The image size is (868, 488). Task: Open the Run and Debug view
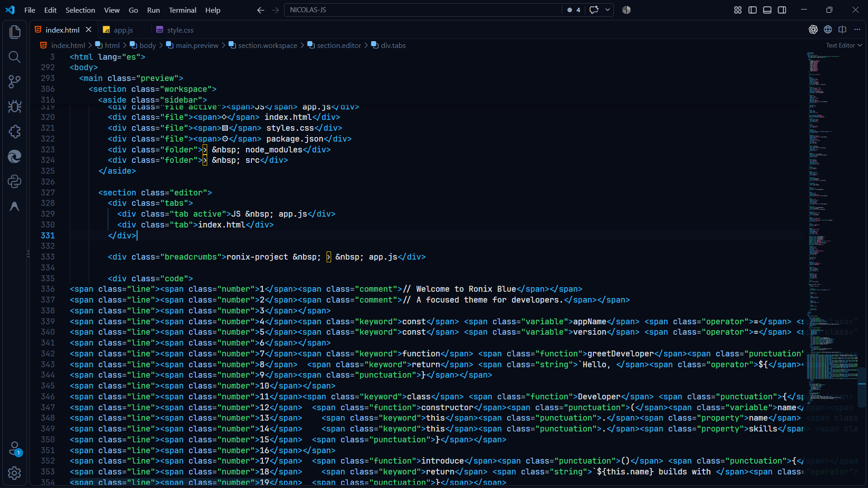click(x=14, y=107)
